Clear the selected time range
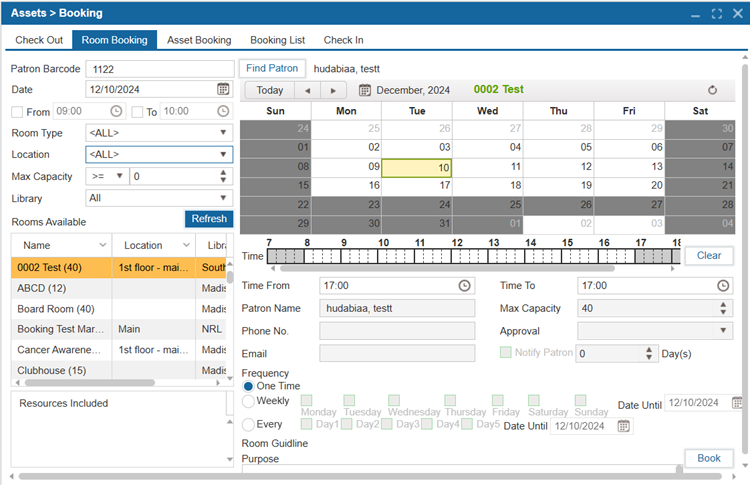 (x=708, y=255)
